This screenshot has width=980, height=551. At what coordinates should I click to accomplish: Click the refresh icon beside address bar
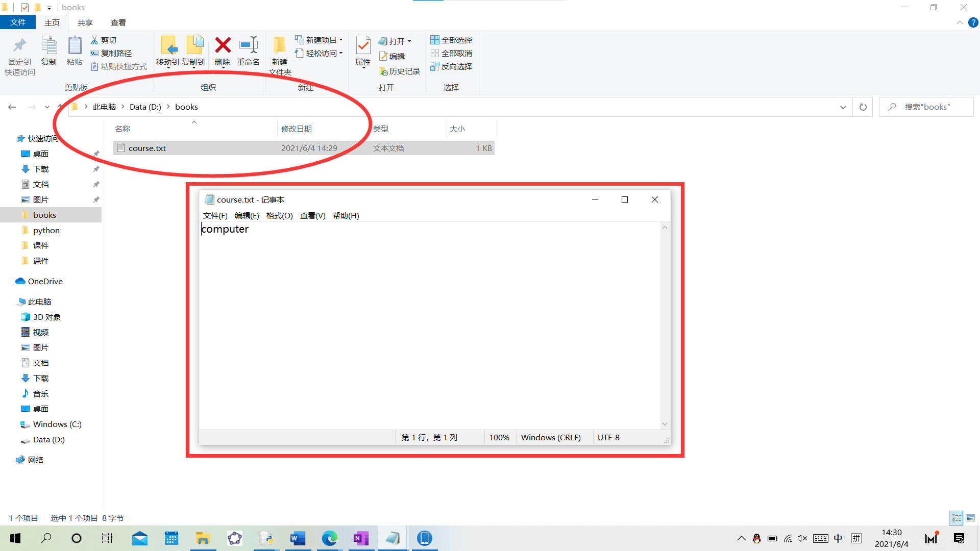[863, 107]
